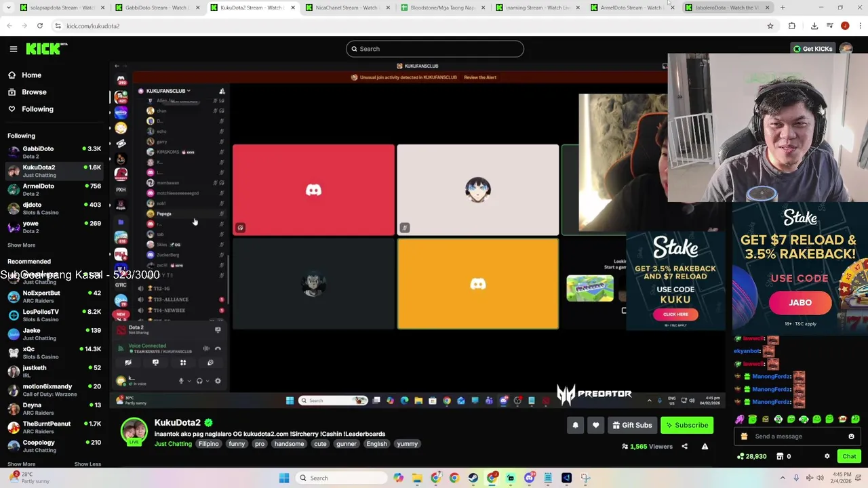This screenshot has width=868, height=488.
Task: Select the English tag
Action: (x=376, y=444)
